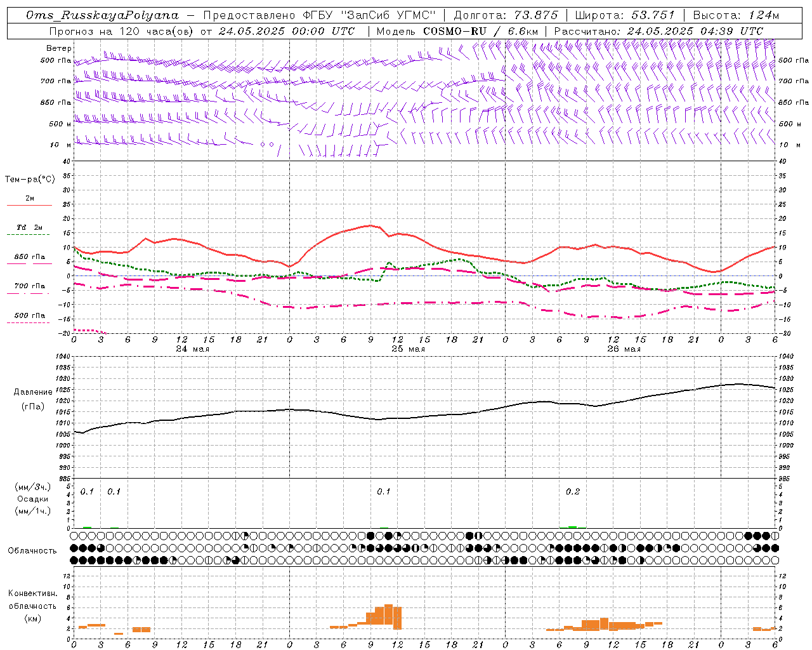
Task: Click the red '2м' temperature legend line
Action: point(29,205)
